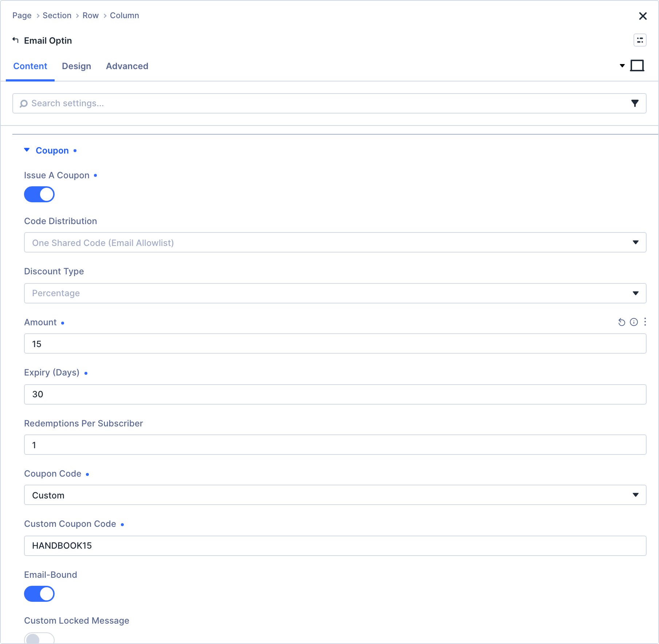Switch to the Design tab
This screenshot has width=659, height=644.
tap(76, 66)
